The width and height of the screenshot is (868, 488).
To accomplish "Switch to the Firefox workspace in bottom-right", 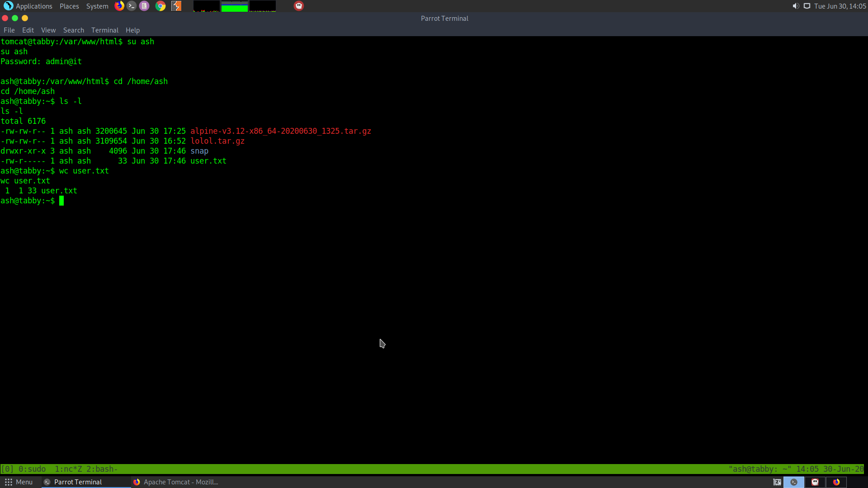I will tap(836, 482).
